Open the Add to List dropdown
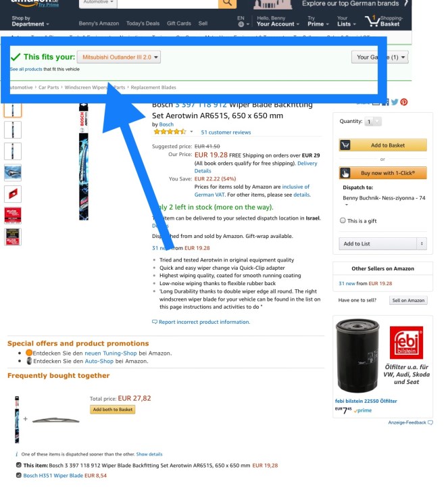This screenshot has width=448, height=490. pyautogui.click(x=382, y=244)
